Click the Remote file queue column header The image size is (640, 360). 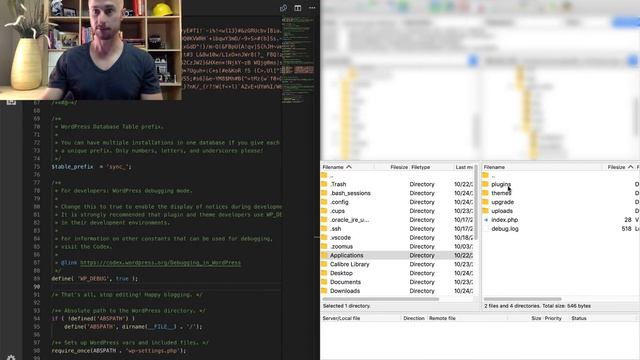[x=442, y=318]
